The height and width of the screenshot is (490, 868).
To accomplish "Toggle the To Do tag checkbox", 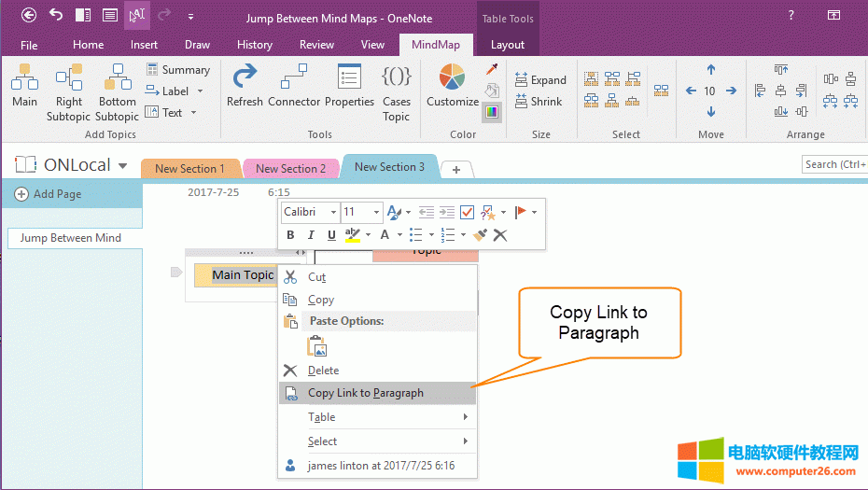I will pyautogui.click(x=468, y=213).
